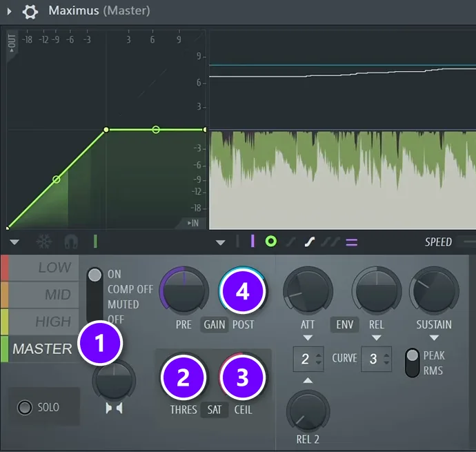Increase release curve value 3 with up arrow
The image size is (476, 452).
click(386, 355)
